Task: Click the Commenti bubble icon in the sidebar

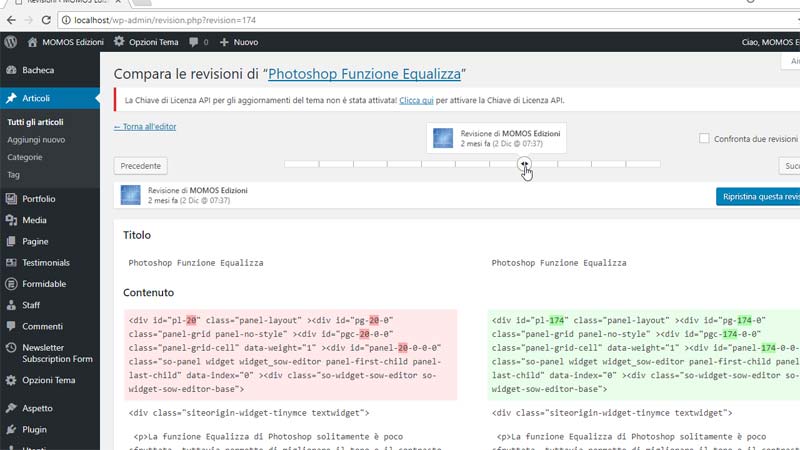Action: click(x=11, y=326)
